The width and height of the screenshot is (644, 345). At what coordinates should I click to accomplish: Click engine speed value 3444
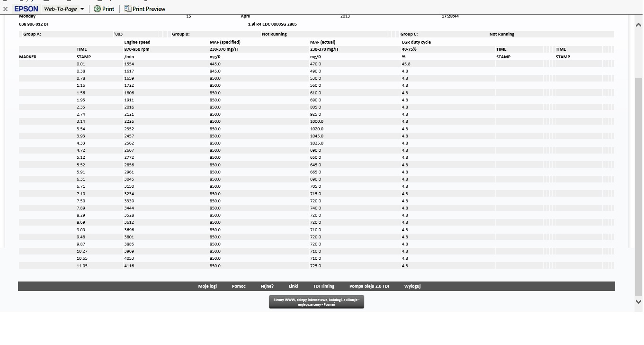click(129, 208)
